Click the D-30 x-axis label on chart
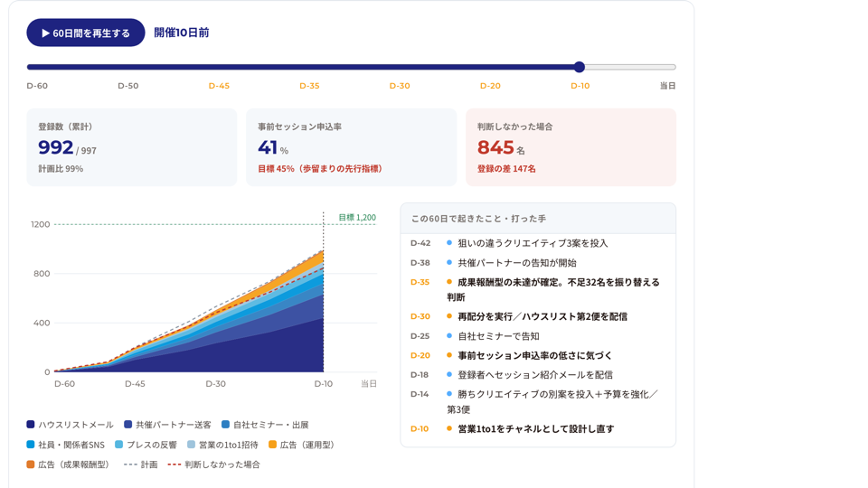Viewport: 868px width, 488px height. pyautogui.click(x=215, y=383)
